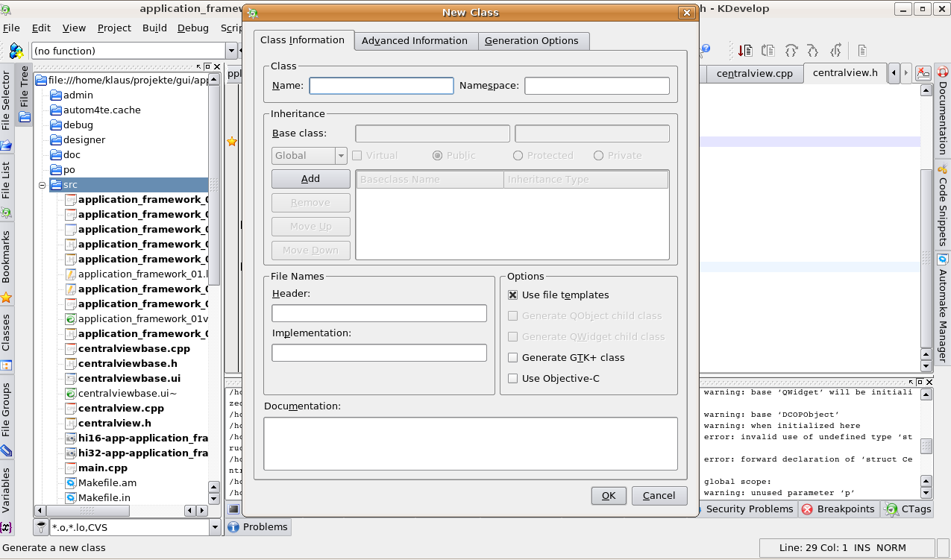Toggle Generate QObject child class checkbox
The height and width of the screenshot is (560, 951).
pos(512,315)
